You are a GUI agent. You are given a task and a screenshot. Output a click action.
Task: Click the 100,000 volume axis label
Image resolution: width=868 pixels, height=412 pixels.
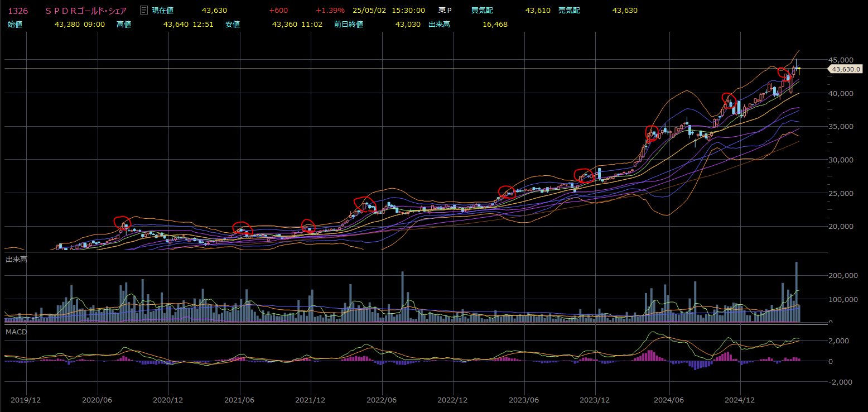[x=842, y=300]
